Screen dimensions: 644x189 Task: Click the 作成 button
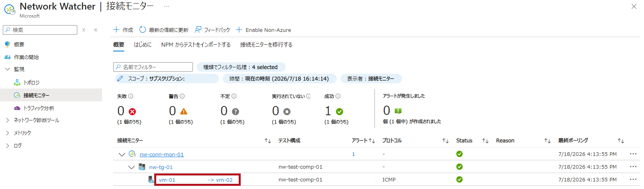pos(123,30)
